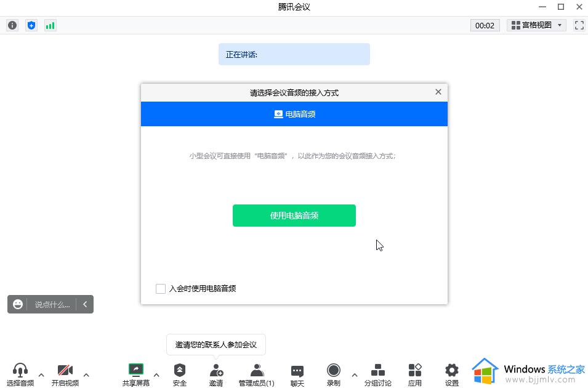Expand video options arrow next to 开启视频

(86, 375)
